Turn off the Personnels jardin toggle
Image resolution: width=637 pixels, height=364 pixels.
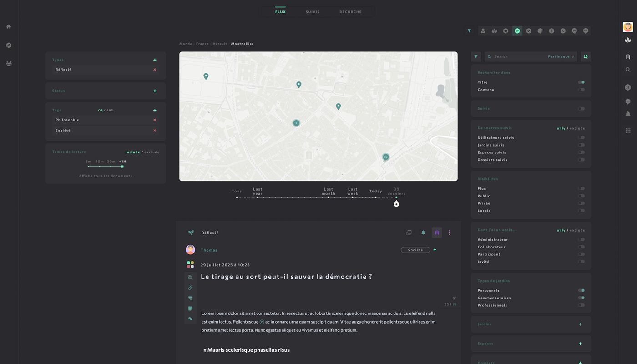point(581,290)
